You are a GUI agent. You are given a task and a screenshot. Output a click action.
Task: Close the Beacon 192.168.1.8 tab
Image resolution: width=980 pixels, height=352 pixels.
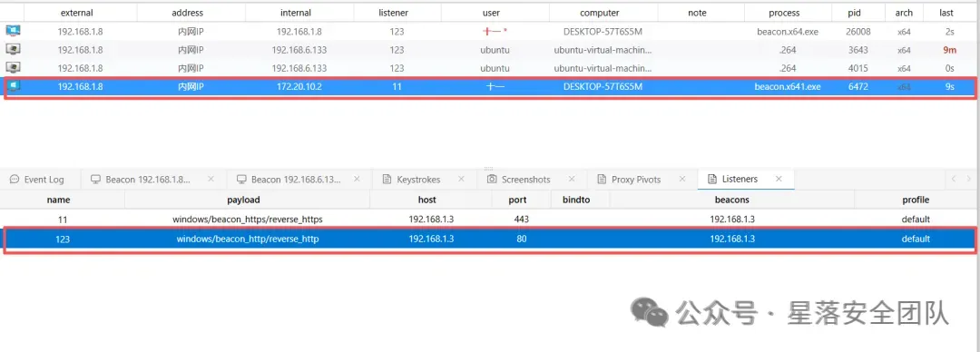click(x=211, y=179)
